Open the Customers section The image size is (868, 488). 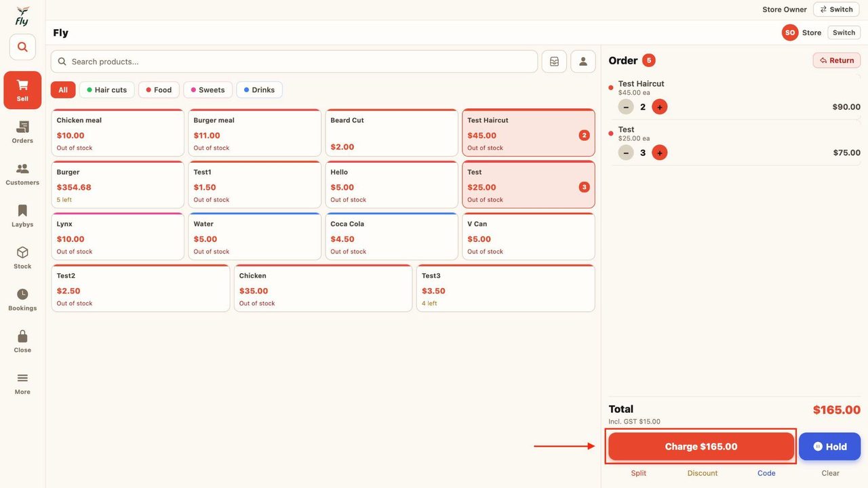(x=22, y=174)
